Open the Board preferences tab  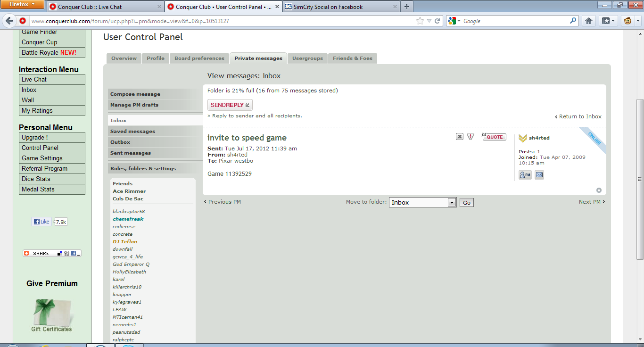point(199,58)
